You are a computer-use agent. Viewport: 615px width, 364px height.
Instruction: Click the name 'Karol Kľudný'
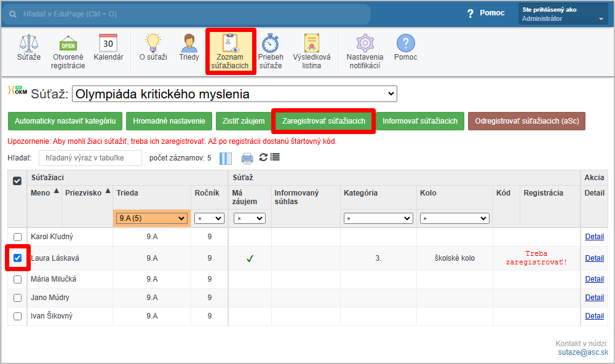[52, 237]
